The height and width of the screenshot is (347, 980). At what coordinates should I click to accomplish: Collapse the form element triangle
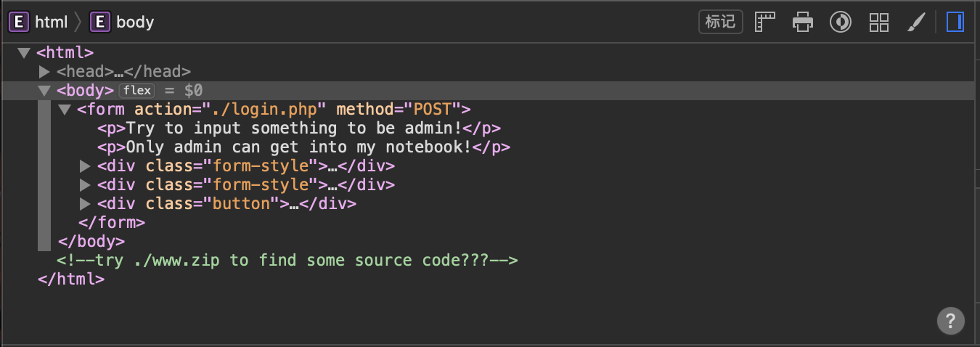(64, 110)
